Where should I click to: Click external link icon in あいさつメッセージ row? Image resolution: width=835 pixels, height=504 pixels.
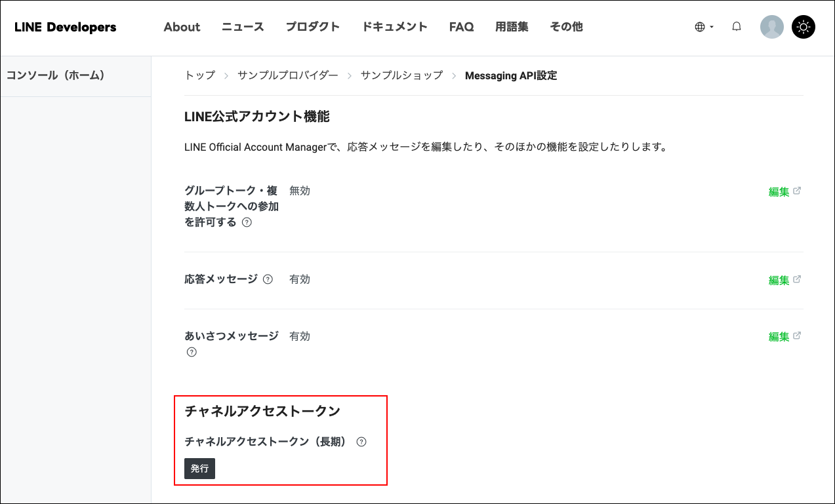tap(797, 336)
